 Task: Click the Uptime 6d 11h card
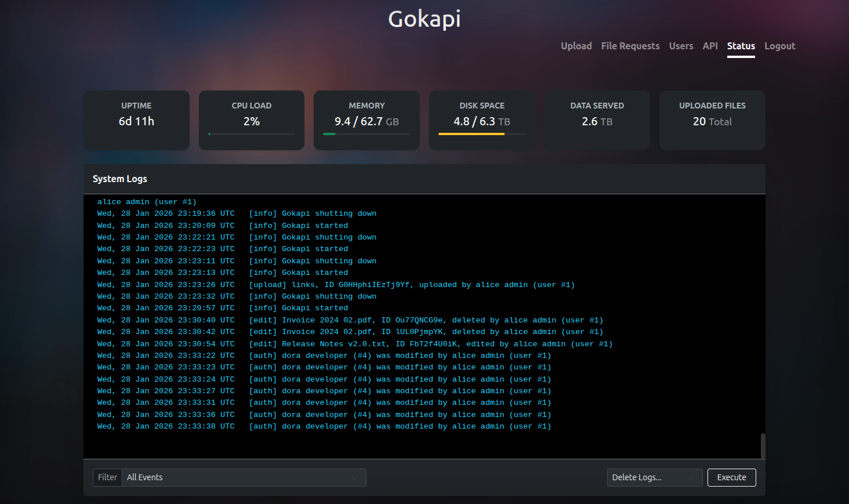pos(136,120)
